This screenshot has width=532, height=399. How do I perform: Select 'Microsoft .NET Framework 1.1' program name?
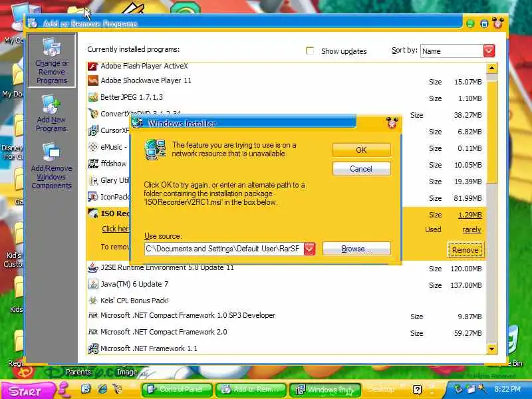click(149, 348)
